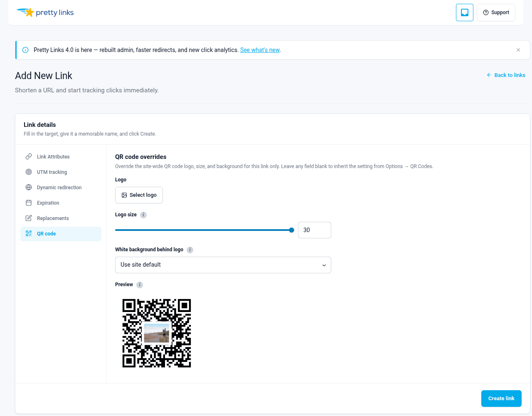Click the Create link button
532x416 pixels.
501,399
